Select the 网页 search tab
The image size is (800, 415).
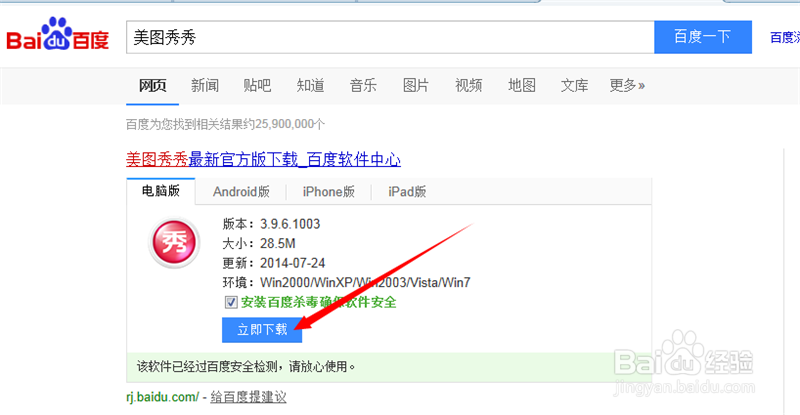153,85
